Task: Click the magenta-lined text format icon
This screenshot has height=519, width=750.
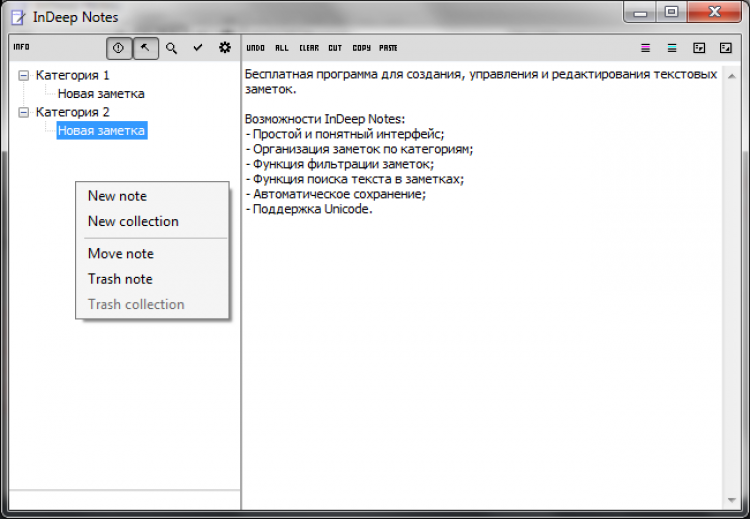Action: point(645,48)
